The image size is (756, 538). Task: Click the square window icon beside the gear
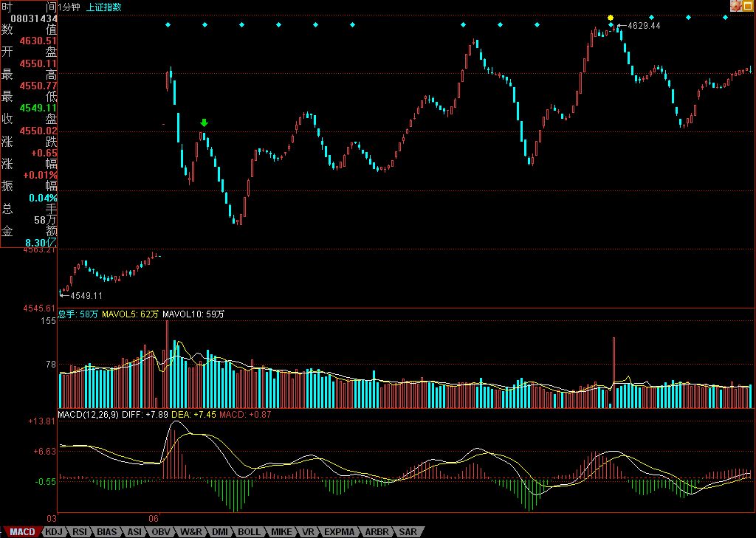[x=748, y=5]
